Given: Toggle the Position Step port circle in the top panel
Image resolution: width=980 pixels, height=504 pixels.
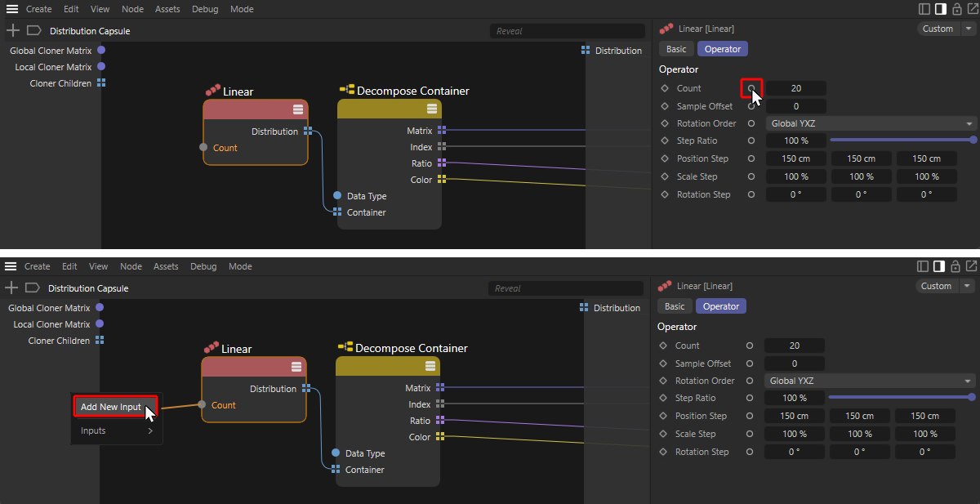Looking at the screenshot, I should pyautogui.click(x=751, y=158).
